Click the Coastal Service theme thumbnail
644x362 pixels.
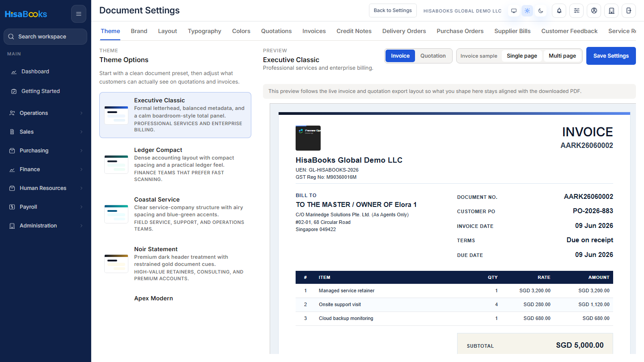pyautogui.click(x=116, y=214)
